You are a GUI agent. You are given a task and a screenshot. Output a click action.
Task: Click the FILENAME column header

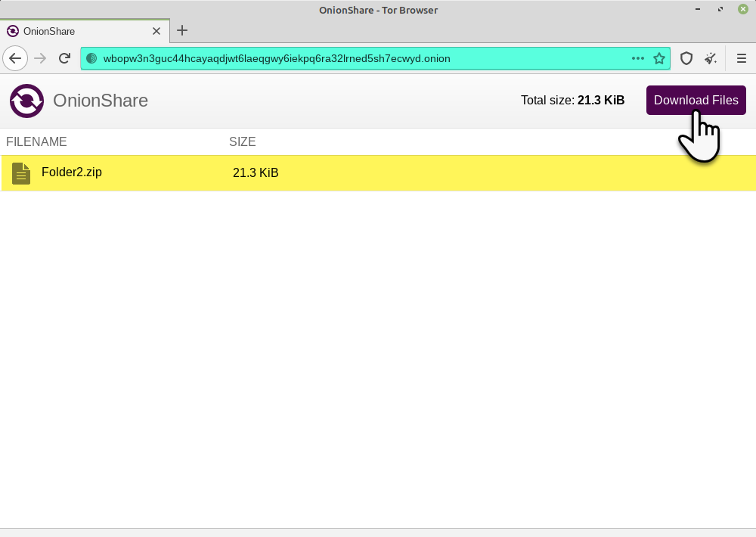click(36, 142)
